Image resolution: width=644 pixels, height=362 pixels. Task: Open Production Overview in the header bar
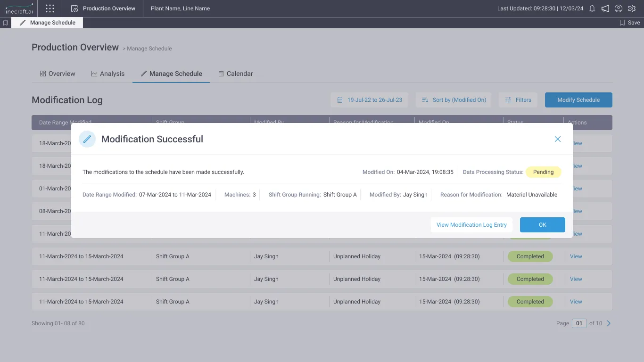pyautogui.click(x=103, y=8)
